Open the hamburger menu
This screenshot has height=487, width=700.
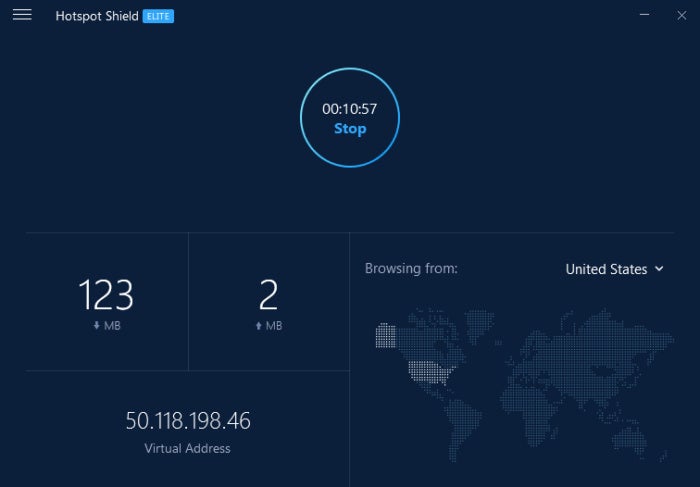(x=22, y=15)
